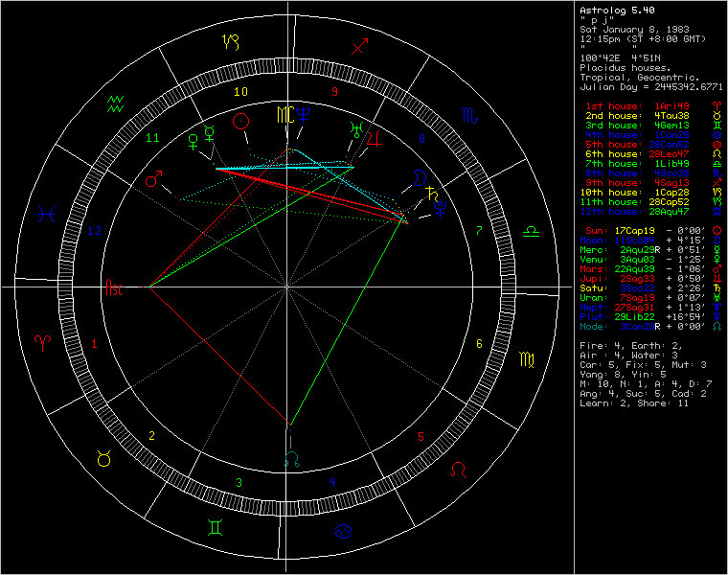Click the 10th house 1Cap28 row
This screenshot has width=728, height=575.
(651, 193)
